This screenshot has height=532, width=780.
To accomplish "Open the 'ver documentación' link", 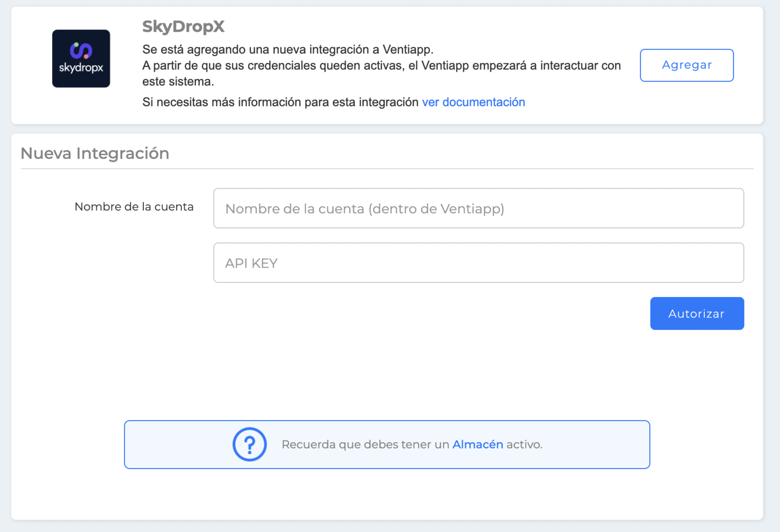I will [x=473, y=102].
